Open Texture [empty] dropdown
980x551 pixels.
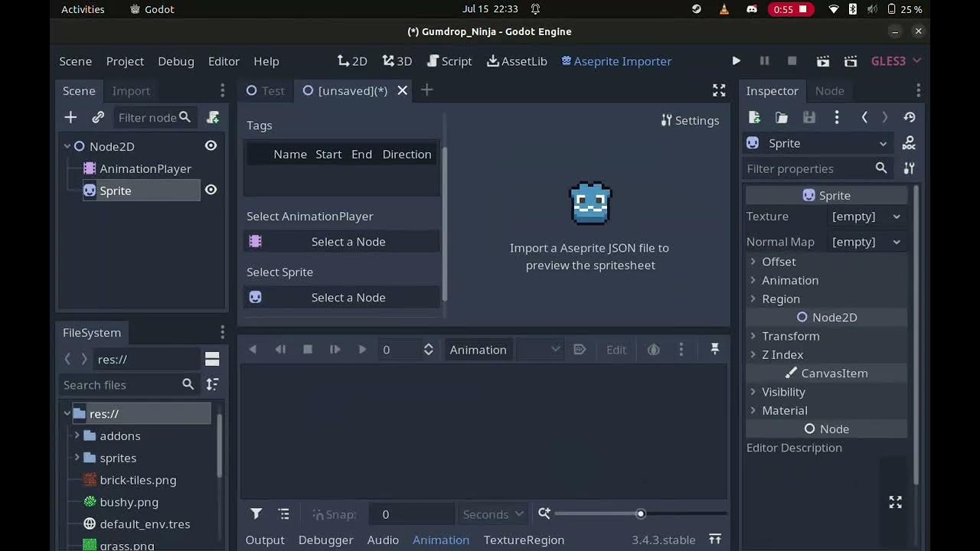[868, 217]
